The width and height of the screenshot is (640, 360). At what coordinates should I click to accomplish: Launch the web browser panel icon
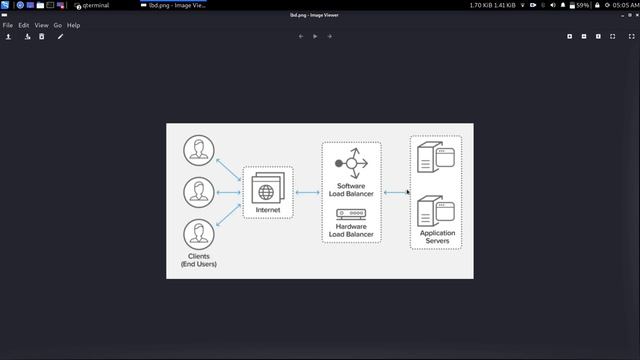pos(20,5)
